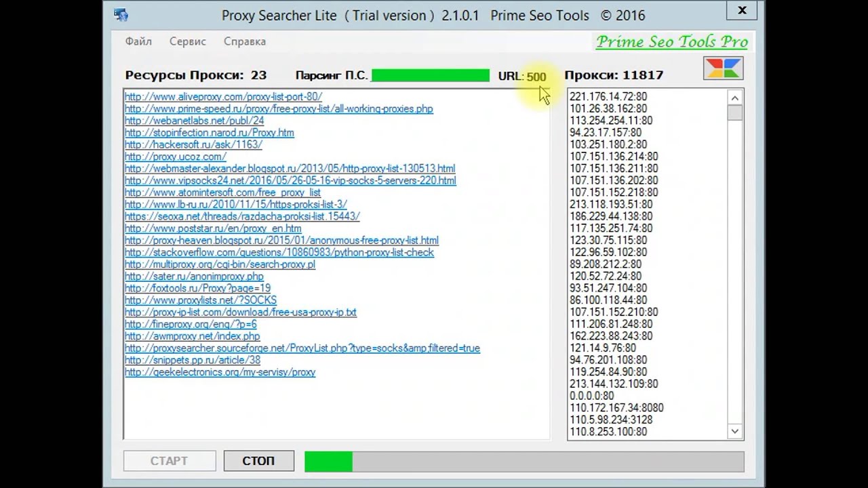Select proxy 110.5.98.234:3128

click(x=611, y=420)
